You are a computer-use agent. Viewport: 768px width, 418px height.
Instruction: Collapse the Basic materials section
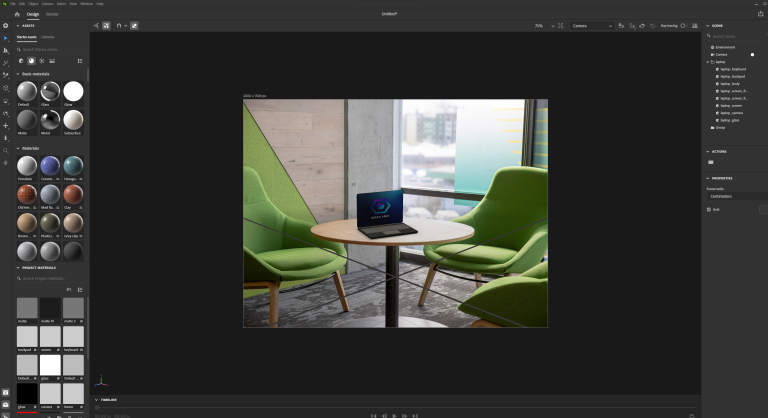pos(19,74)
